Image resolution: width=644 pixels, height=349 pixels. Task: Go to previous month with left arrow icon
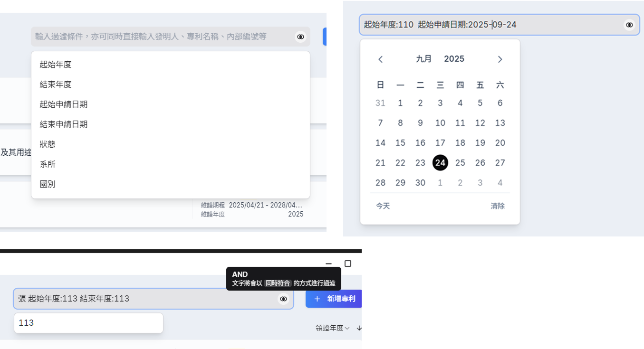pyautogui.click(x=380, y=59)
